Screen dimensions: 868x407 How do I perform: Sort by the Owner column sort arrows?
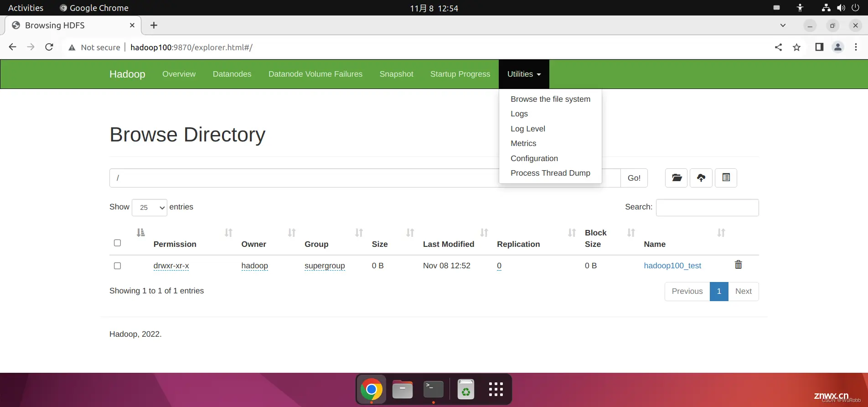pyautogui.click(x=292, y=233)
